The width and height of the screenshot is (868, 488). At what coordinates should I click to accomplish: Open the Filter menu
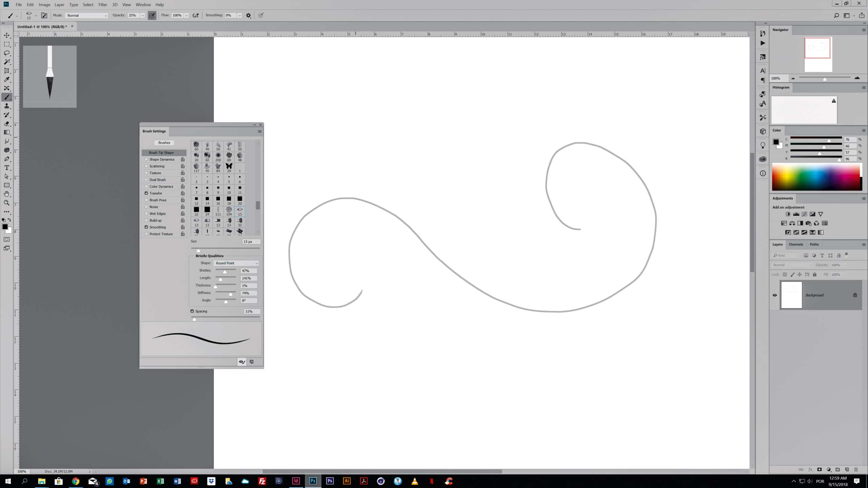point(103,5)
